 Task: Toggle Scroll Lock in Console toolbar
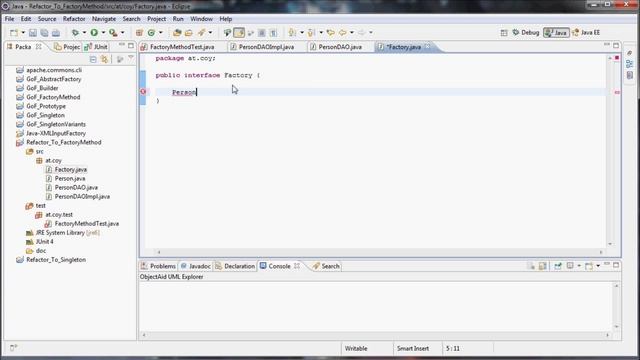[x=542, y=266]
